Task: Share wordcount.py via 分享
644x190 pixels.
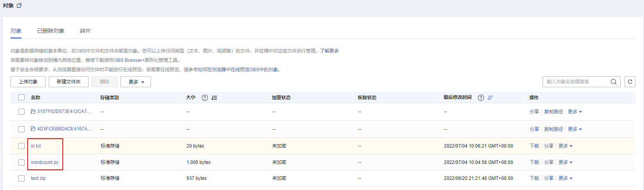Action: tap(549, 162)
